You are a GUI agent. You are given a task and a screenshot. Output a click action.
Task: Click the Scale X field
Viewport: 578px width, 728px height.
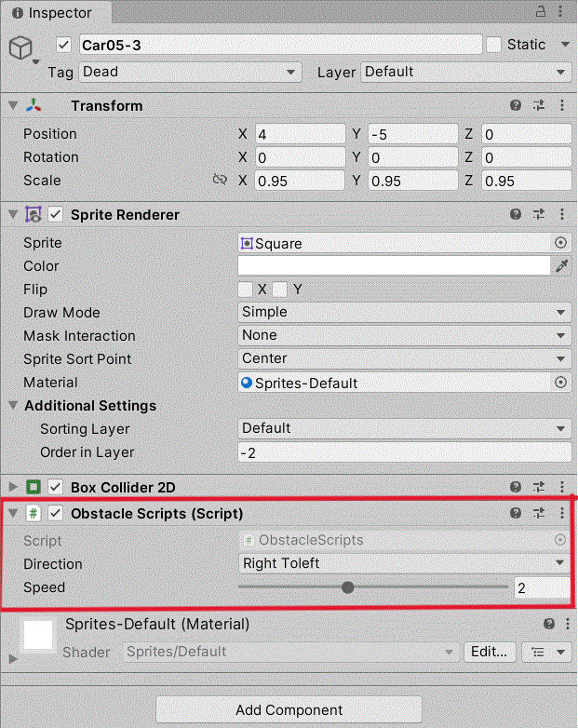[300, 181]
